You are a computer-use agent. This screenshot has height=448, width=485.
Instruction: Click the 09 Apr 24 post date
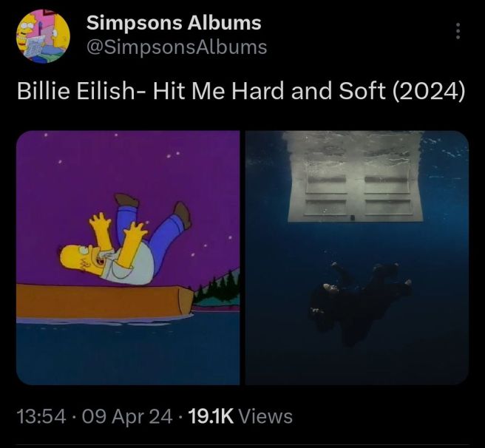(x=127, y=416)
